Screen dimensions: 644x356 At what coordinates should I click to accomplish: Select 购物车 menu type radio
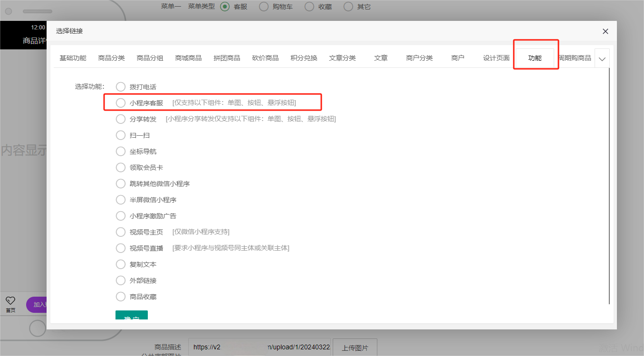tap(264, 7)
